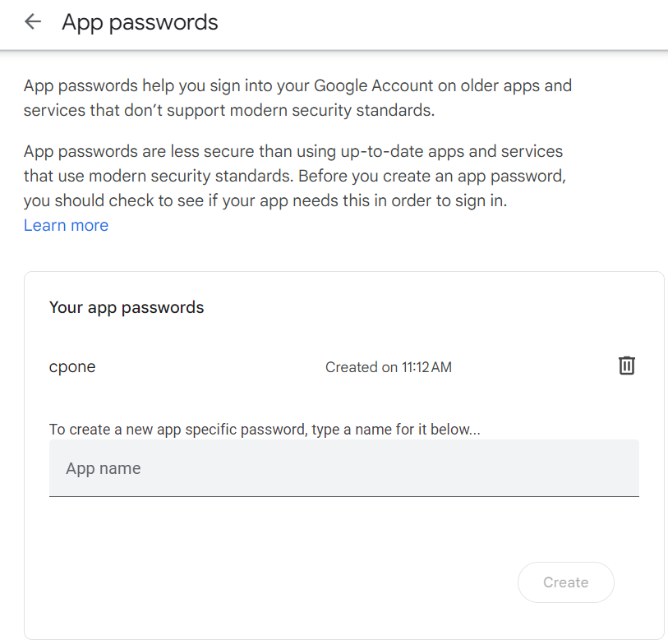Go back using the left arrow icon

point(33,21)
